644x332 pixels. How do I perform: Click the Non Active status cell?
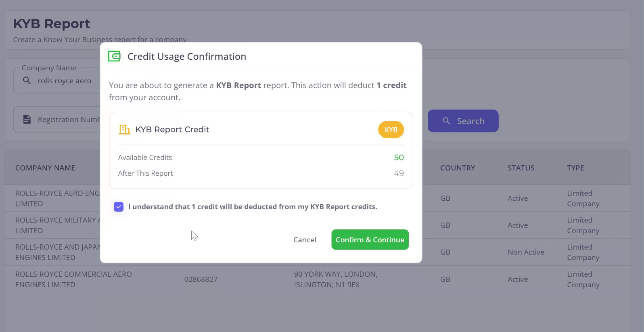[526, 252]
